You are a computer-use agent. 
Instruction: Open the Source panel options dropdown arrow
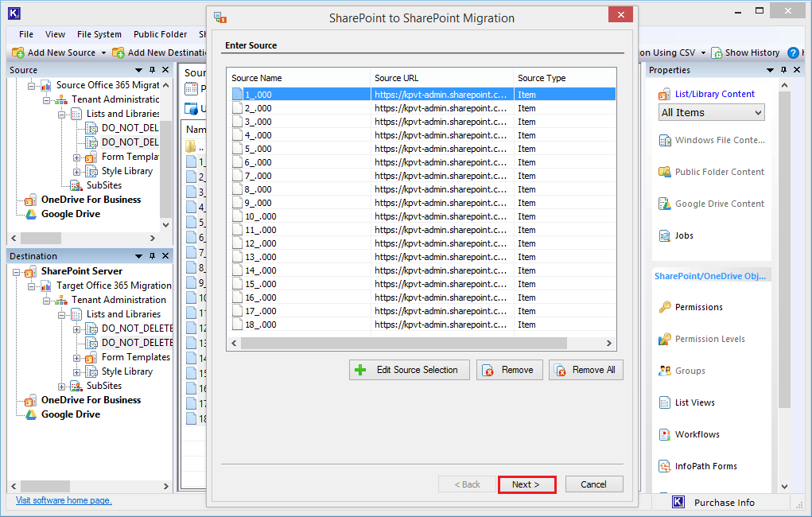(138, 70)
